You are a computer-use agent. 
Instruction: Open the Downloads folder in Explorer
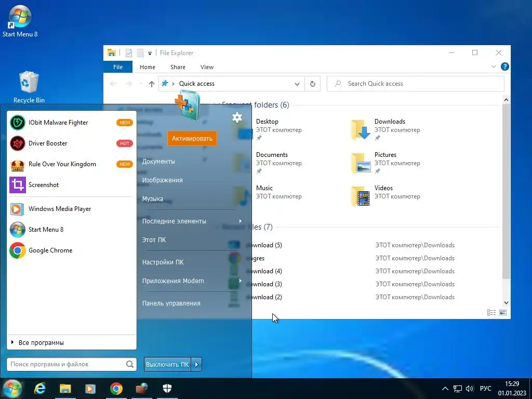(x=386, y=129)
